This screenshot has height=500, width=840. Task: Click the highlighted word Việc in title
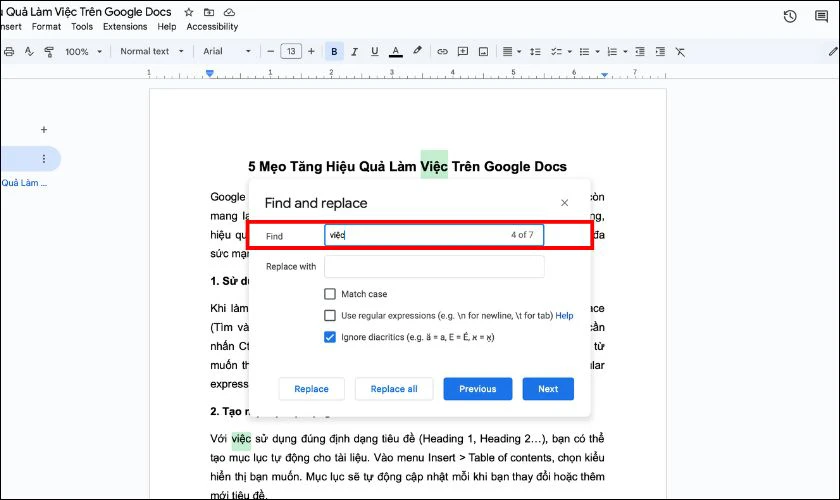(x=434, y=166)
